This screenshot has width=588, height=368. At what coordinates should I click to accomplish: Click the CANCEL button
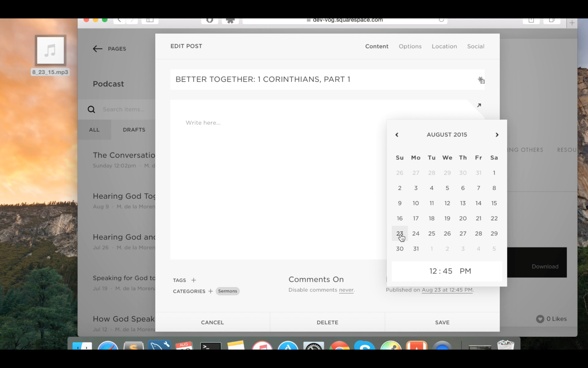tap(212, 322)
